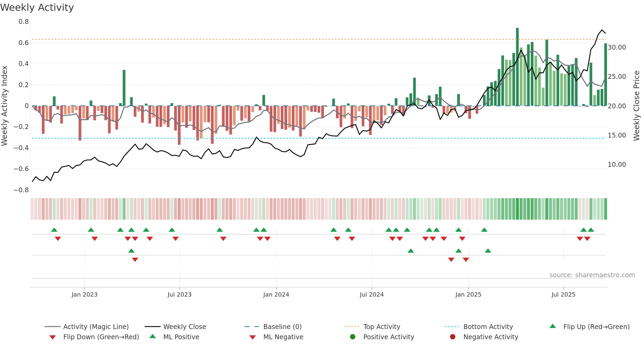644x362 pixels.
Task: Click the −0.8 activity axis label
Action: [21, 190]
